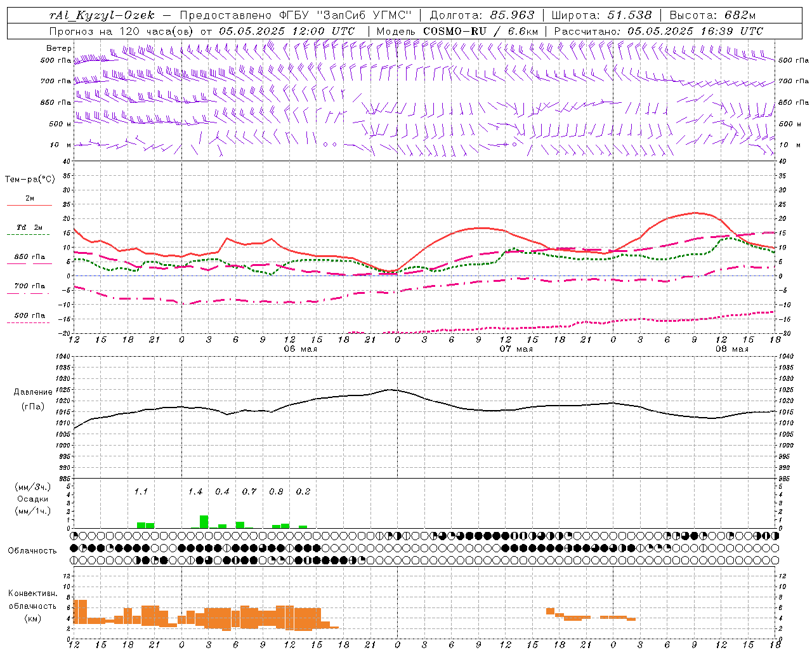Select the latitude value Широта: 51.538
The height and width of the screenshot is (650, 812).
click(x=601, y=15)
